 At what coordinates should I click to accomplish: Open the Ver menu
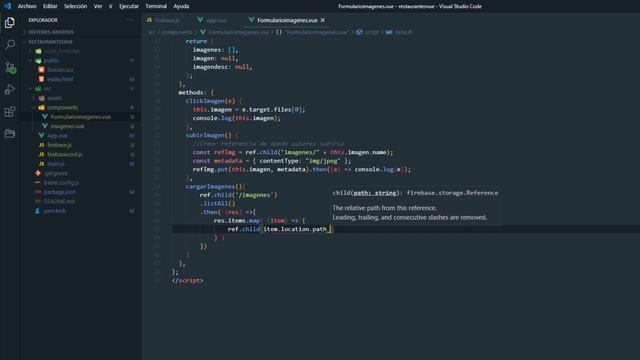click(x=98, y=6)
